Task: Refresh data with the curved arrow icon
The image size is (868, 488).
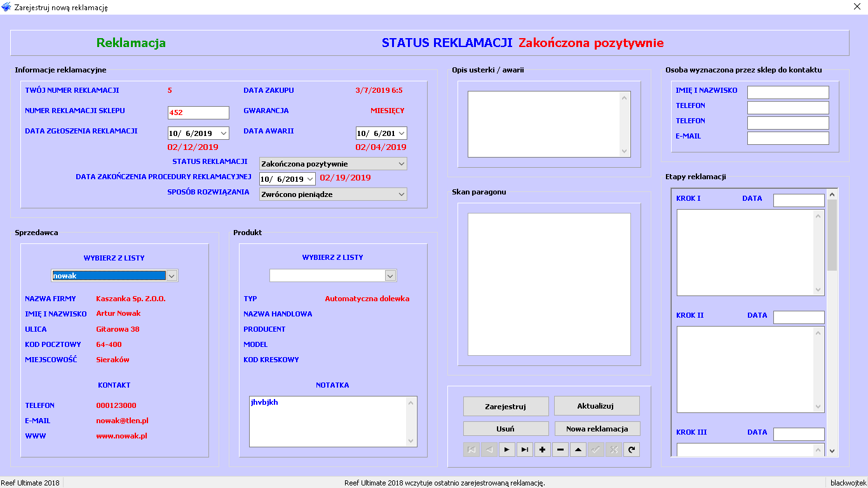Action: point(632,450)
